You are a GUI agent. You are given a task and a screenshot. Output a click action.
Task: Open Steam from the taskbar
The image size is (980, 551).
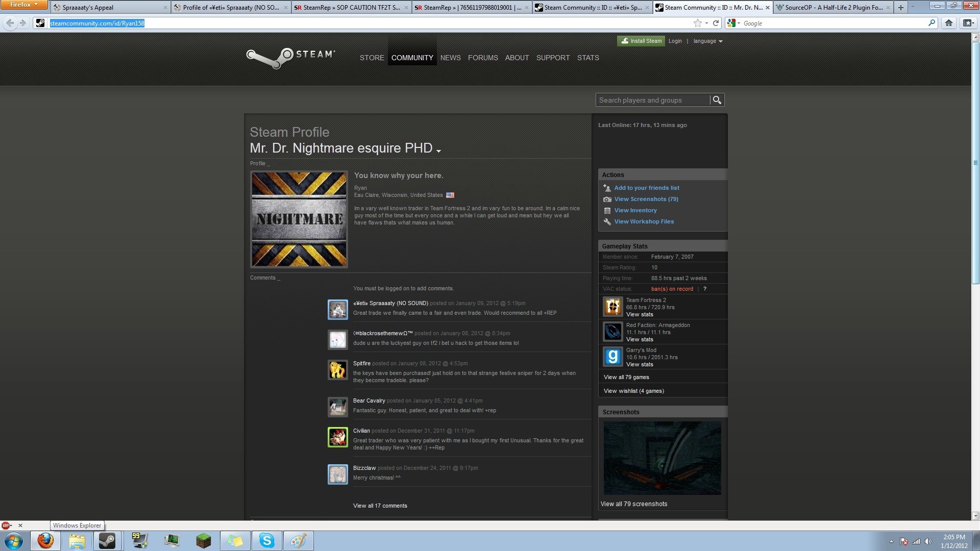click(108, 541)
